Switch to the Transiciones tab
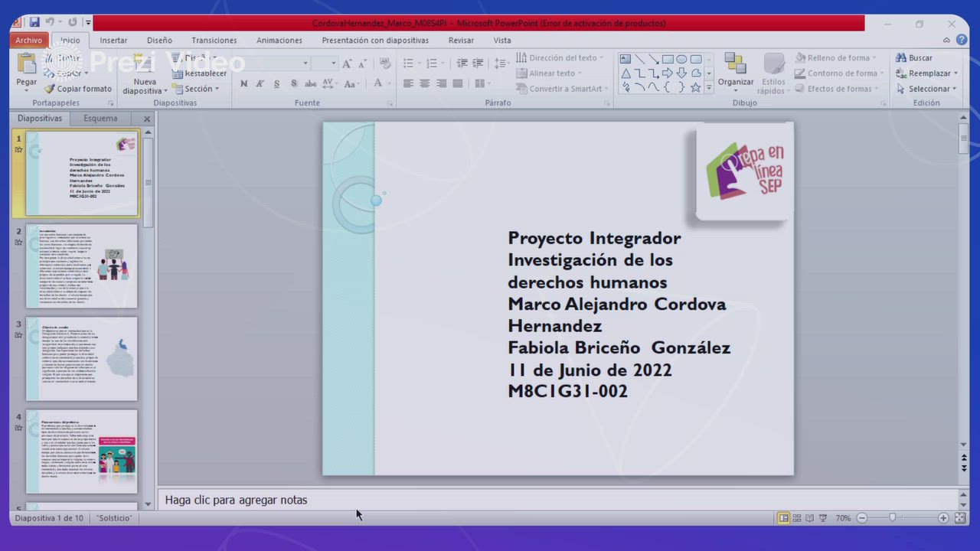 click(x=214, y=41)
